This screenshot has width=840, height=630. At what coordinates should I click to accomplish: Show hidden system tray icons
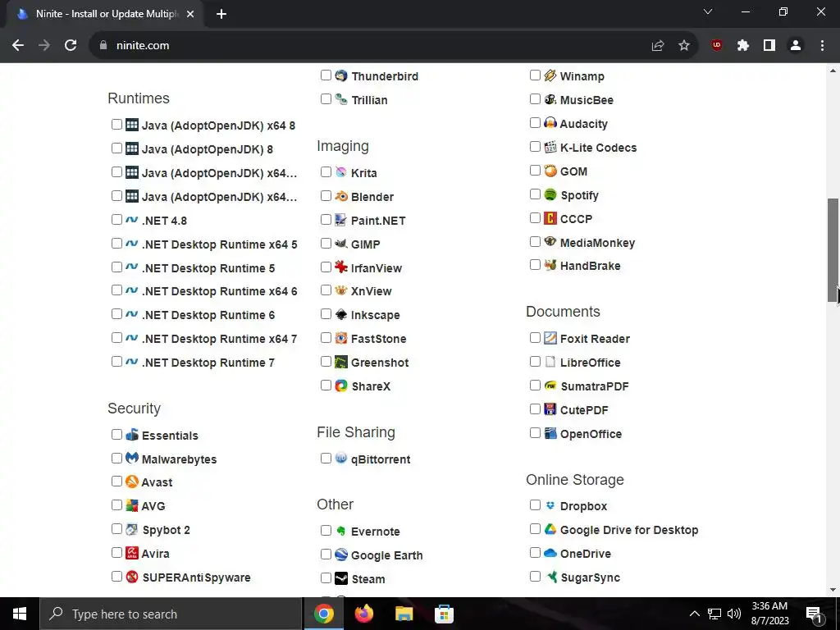694,614
